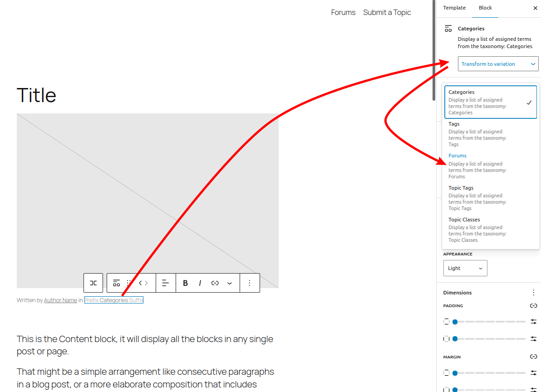Screen dimensions: 541x392
Task: Expand more rich text controls chevron
Action: tap(230, 283)
